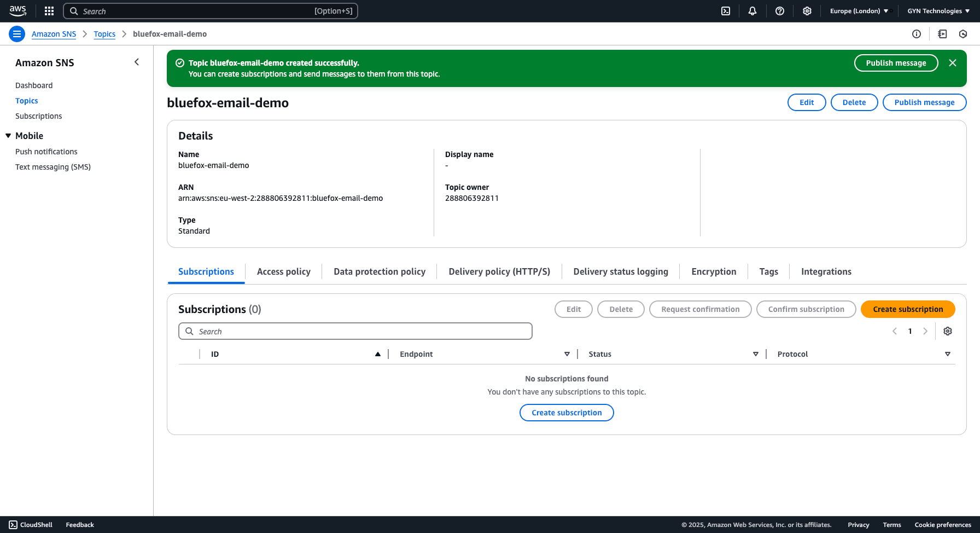Publish a message from the success banner
The width and height of the screenshot is (980, 533).
click(x=896, y=62)
